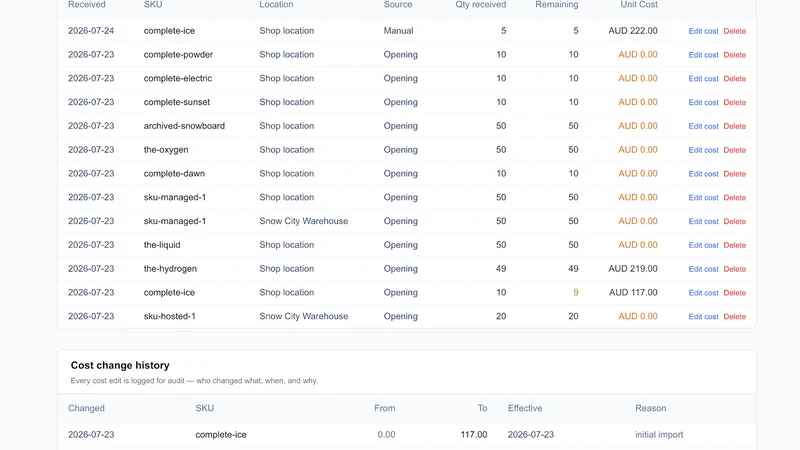Click the the-hydrogen SKU name
The height and width of the screenshot is (450, 800).
click(x=170, y=269)
